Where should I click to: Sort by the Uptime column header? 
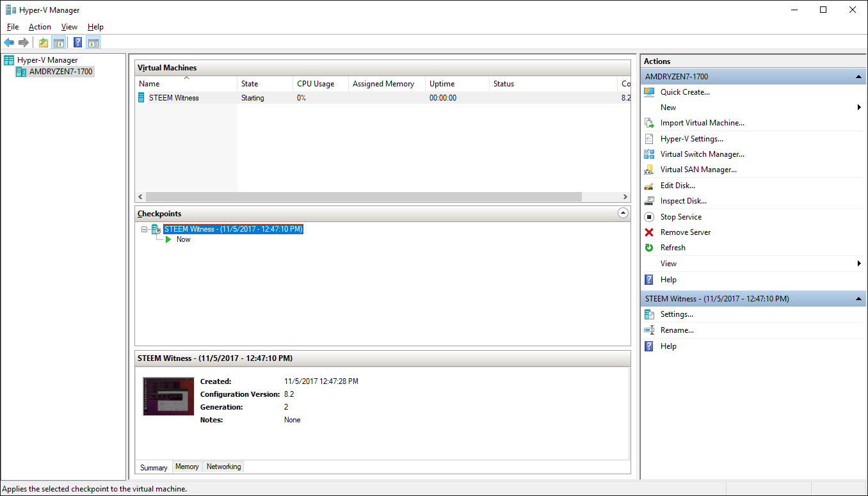[458, 84]
